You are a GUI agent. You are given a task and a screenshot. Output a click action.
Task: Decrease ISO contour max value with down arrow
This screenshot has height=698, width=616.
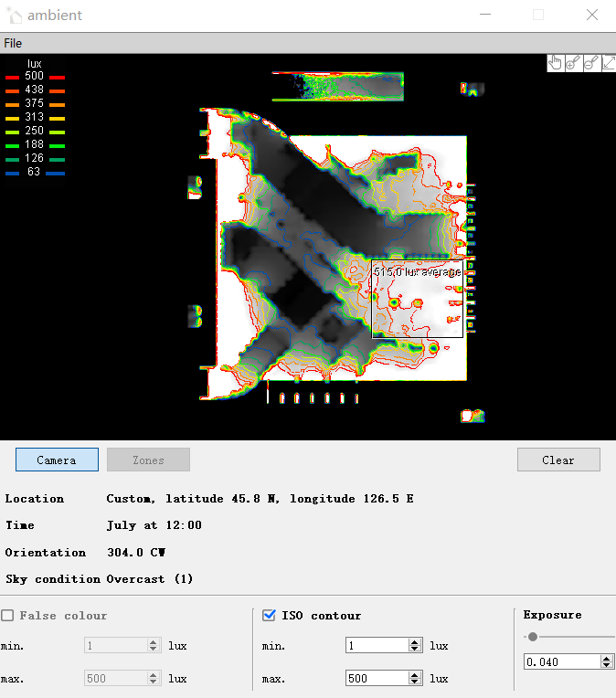[415, 682]
